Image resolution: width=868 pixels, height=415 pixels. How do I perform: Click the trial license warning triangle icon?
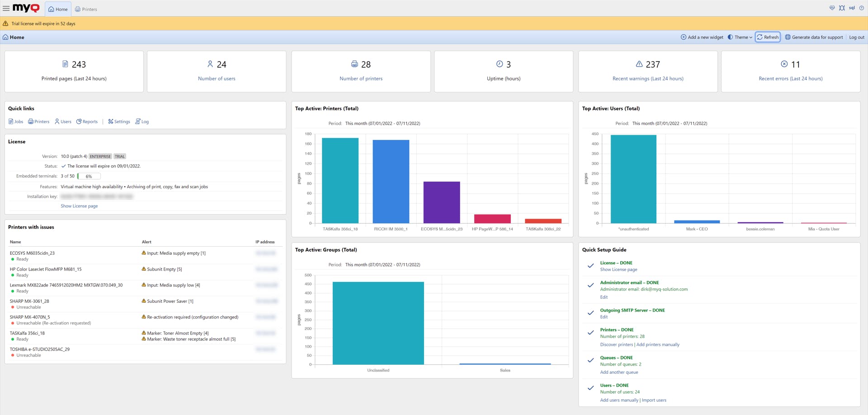click(x=5, y=24)
